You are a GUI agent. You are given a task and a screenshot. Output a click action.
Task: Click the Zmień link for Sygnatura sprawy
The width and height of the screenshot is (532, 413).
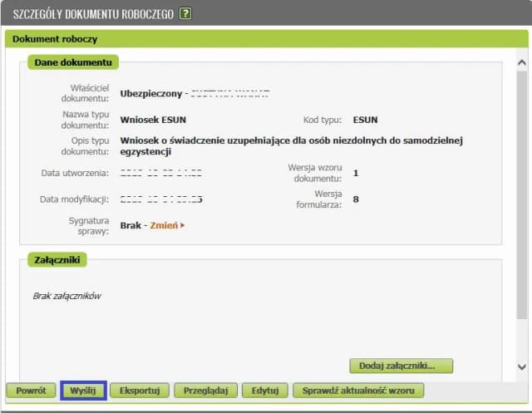163,225
